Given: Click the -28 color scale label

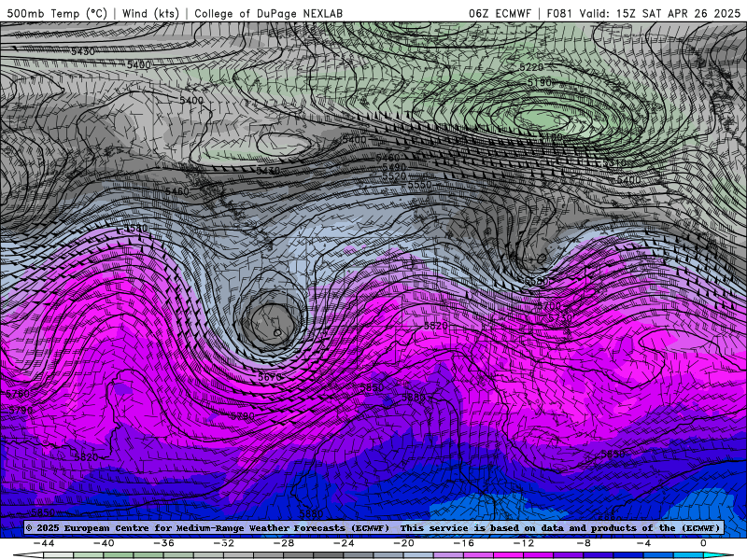Looking at the screenshot, I should [x=284, y=543].
